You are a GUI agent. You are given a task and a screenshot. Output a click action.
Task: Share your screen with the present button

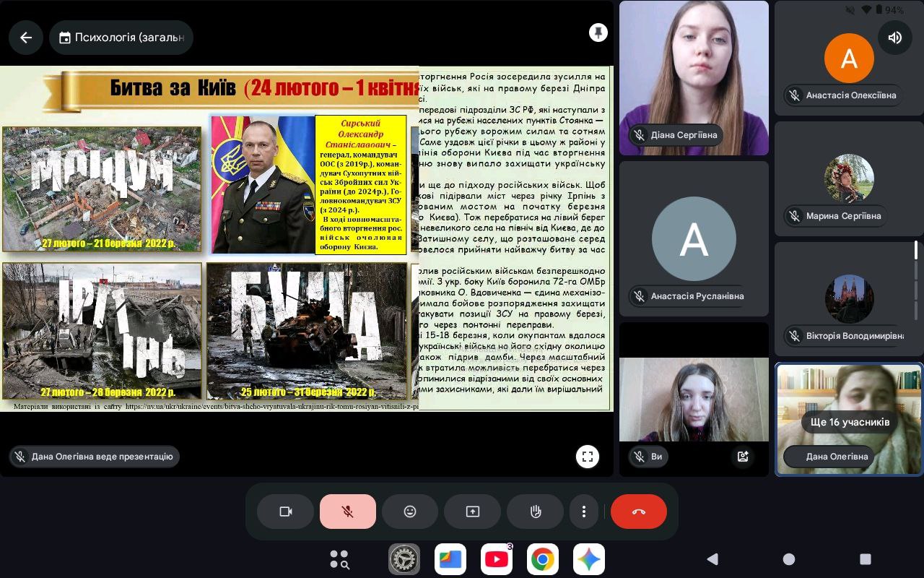[473, 512]
